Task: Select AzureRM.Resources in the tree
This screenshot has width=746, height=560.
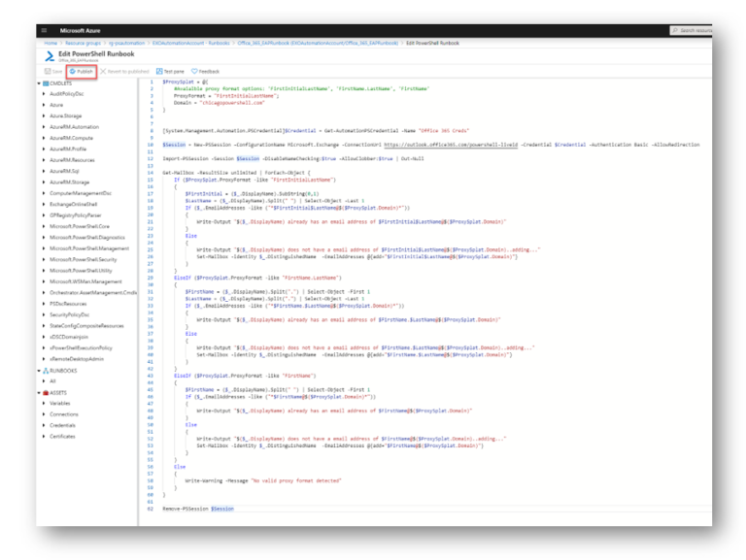Action: (x=72, y=160)
